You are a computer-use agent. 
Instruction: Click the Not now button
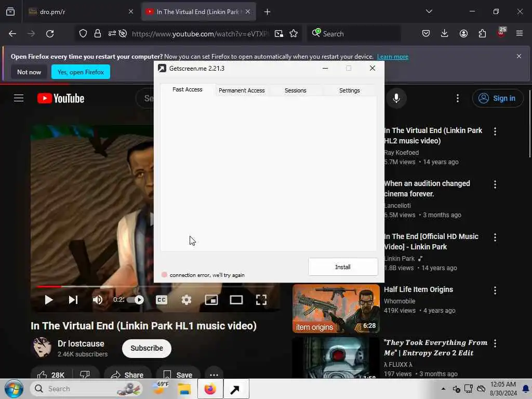(29, 72)
